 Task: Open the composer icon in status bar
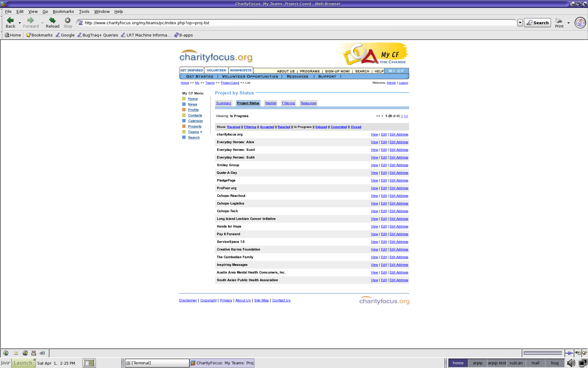25,353
